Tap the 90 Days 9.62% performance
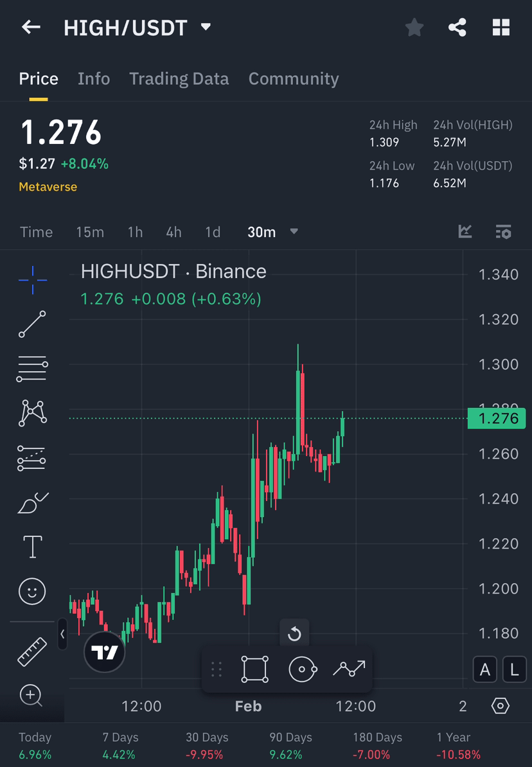 (290, 745)
